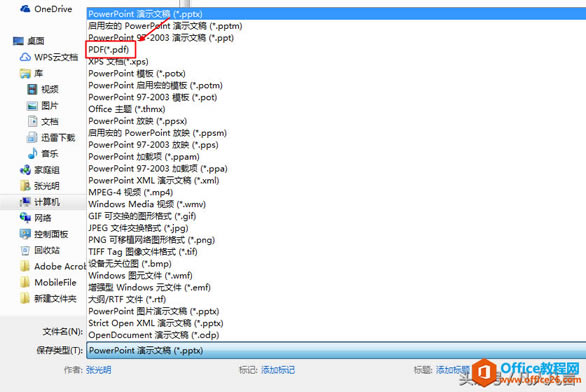Click 添加标记 to add tags

click(278, 370)
